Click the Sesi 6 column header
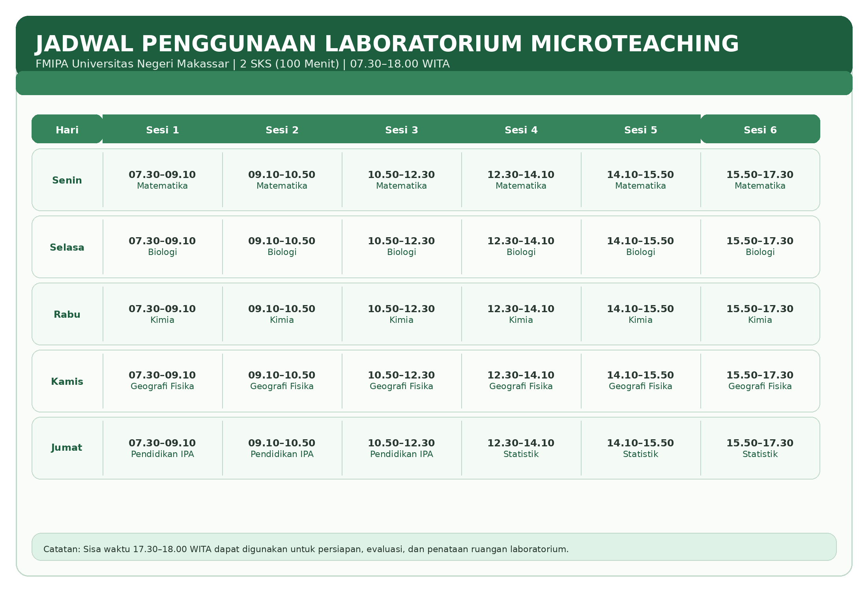This screenshot has width=868, height=592. tap(760, 129)
